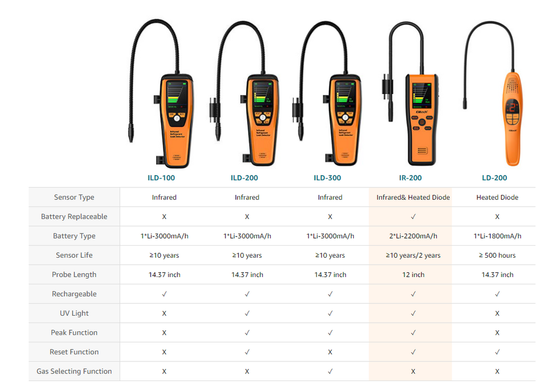This screenshot has width=559, height=392.
Task: Select the UV Light row header
Action: [74, 313]
